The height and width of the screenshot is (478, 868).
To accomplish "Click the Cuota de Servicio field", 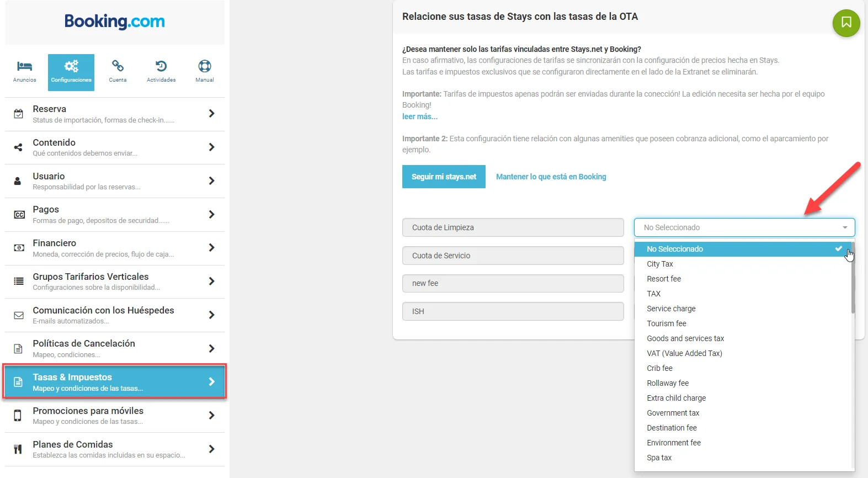I will [513, 256].
